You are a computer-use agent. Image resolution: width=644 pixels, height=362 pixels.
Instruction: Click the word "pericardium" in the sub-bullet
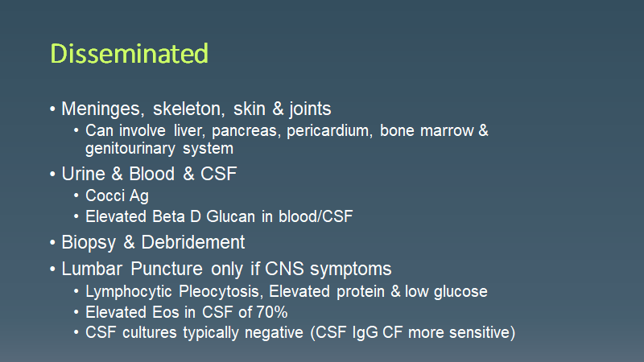pos(328,131)
